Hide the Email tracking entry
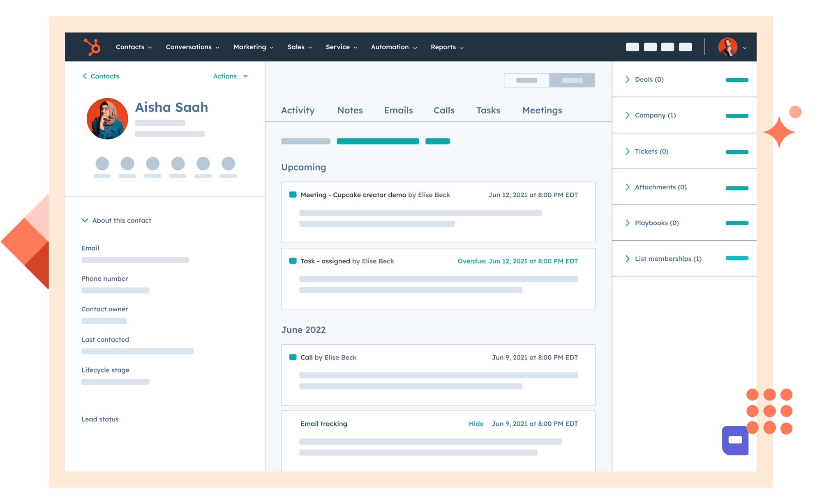This screenshot has height=504, width=822. pos(476,423)
